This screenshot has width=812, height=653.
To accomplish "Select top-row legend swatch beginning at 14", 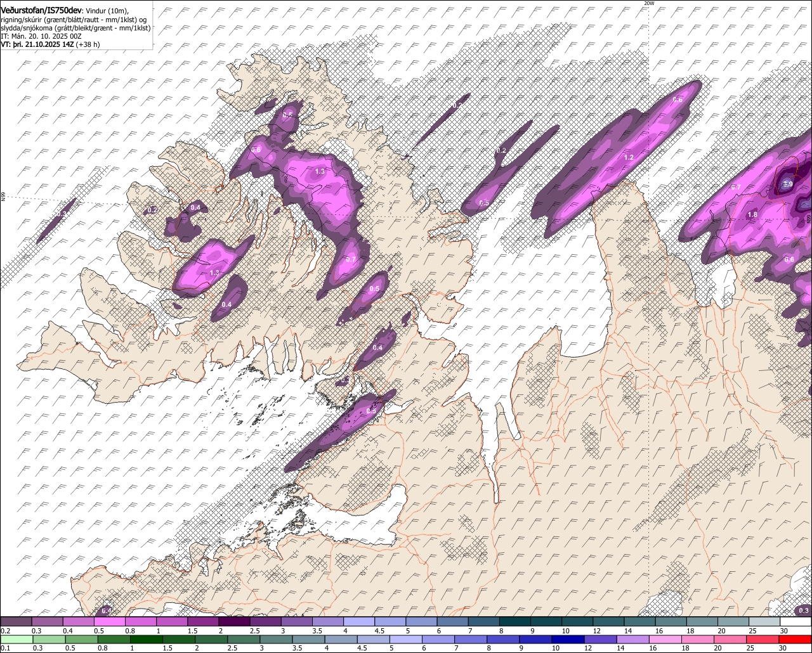I will [x=639, y=621].
